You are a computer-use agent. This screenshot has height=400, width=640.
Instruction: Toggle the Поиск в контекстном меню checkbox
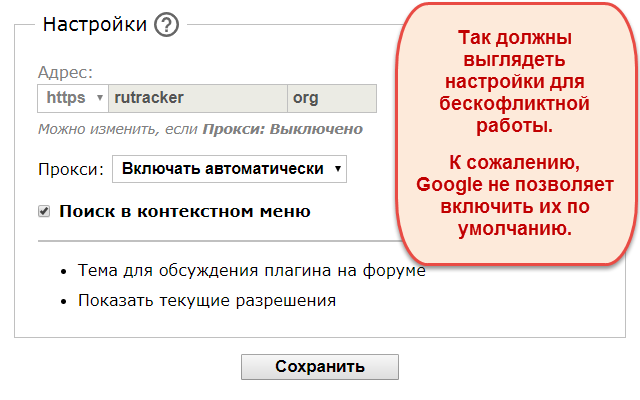click(44, 211)
